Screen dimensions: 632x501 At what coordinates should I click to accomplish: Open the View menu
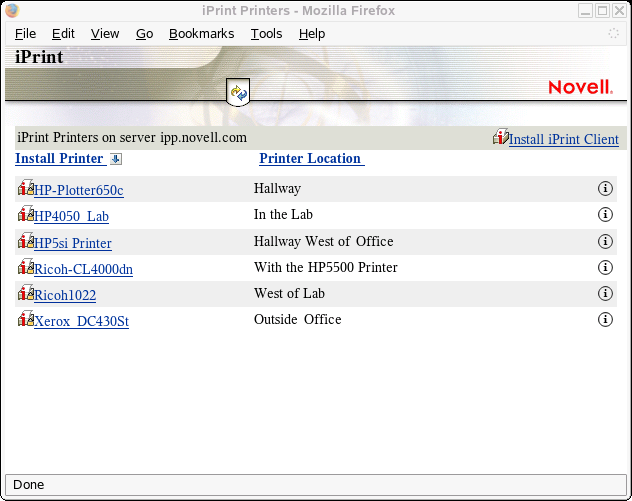105,34
